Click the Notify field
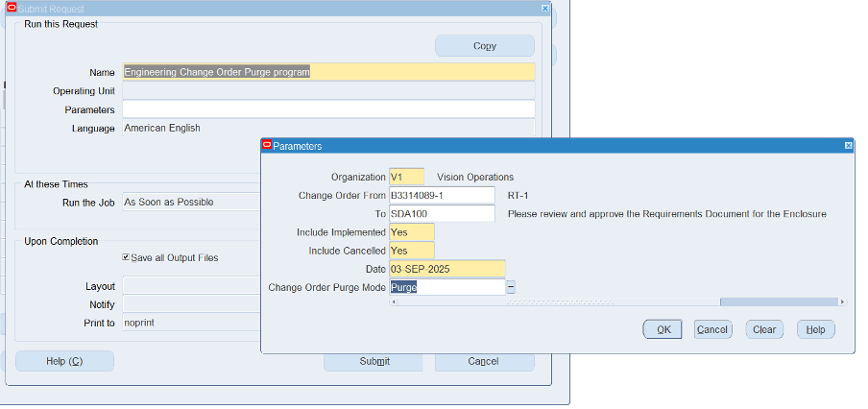This screenshot has height=409, width=868. [191, 303]
